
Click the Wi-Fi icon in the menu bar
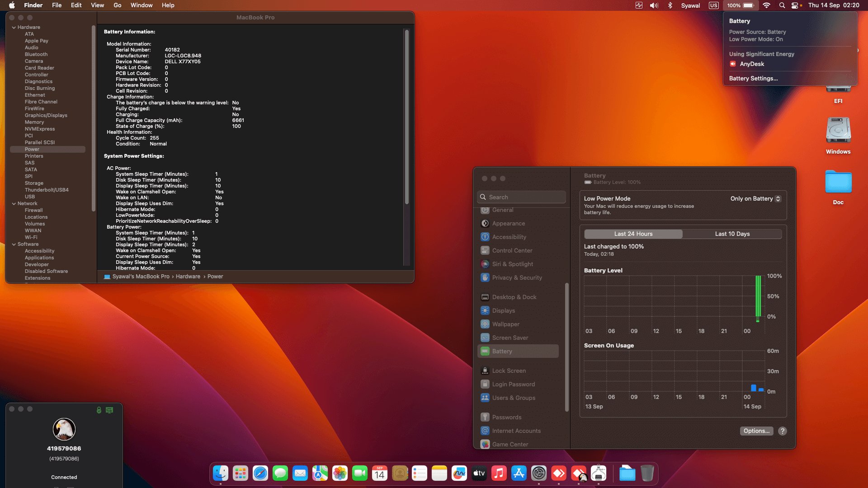(x=766, y=5)
